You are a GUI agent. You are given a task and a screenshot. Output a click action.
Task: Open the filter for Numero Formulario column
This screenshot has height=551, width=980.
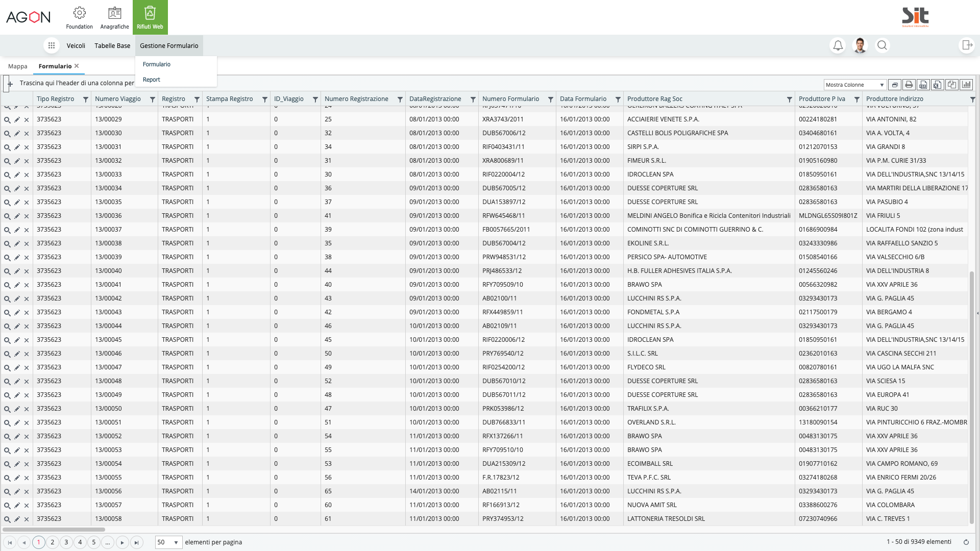tap(551, 99)
